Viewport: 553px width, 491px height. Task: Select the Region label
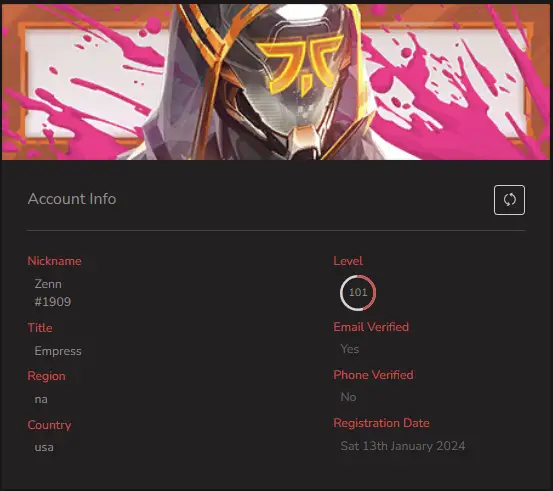tap(46, 376)
